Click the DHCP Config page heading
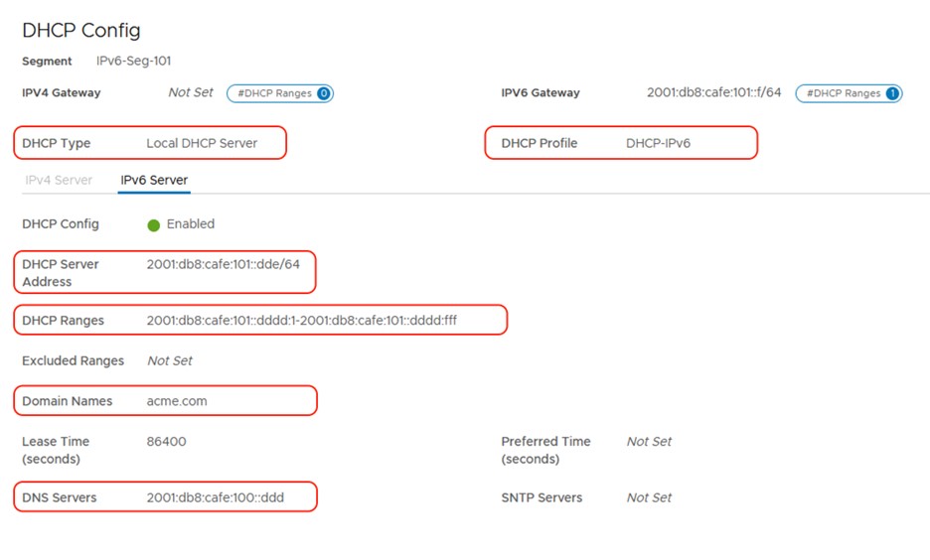This screenshot has width=930, height=560. pos(81,30)
